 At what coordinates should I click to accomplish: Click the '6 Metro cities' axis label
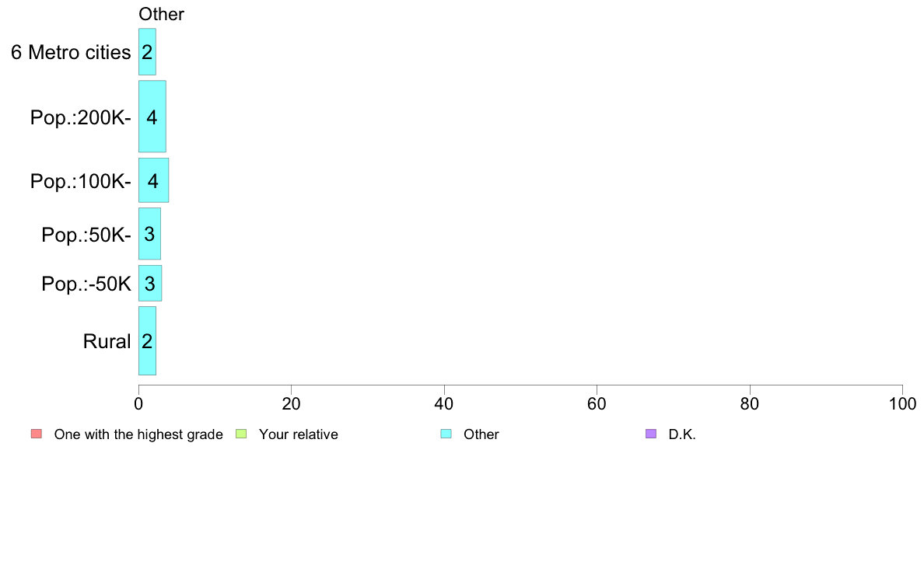[71, 52]
